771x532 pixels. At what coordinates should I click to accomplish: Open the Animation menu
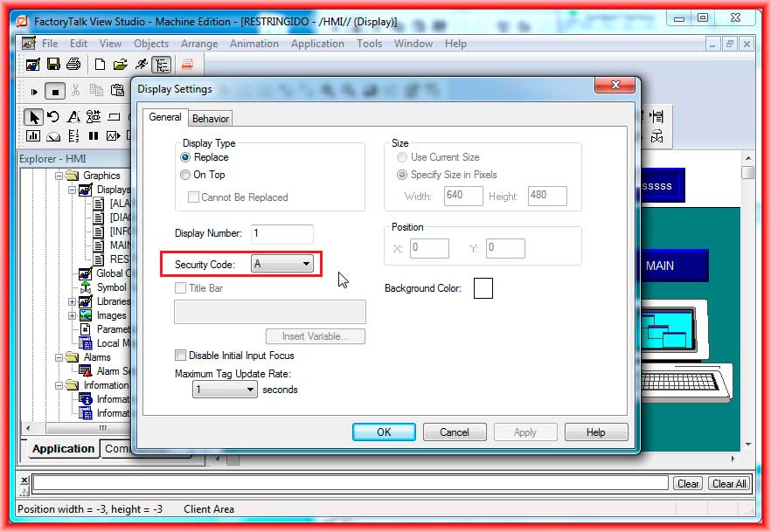[x=255, y=44]
